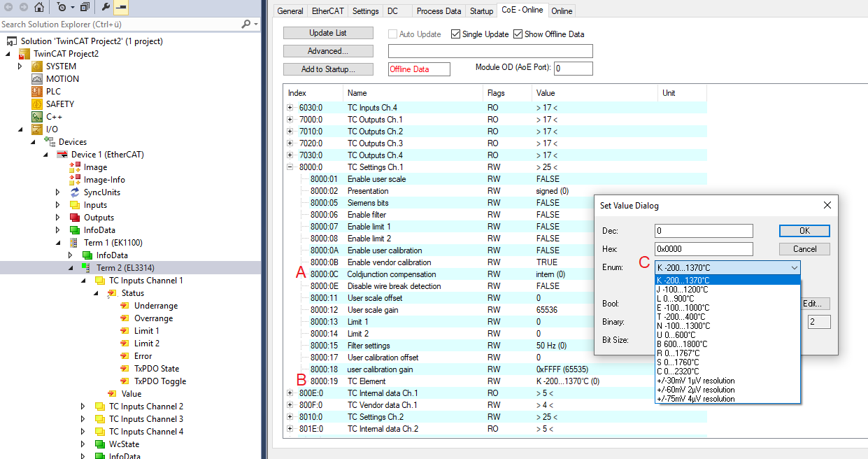The image size is (868, 459).
Task: Click the Term 1 (EK1100) terminal icon
Action: 75,243
